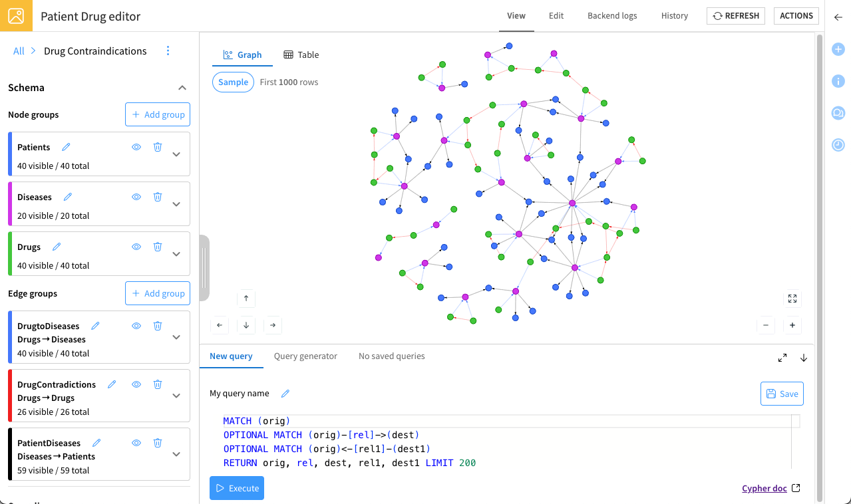This screenshot has height=504, width=851.
Task: Execute the Cypher query
Action: point(237,488)
